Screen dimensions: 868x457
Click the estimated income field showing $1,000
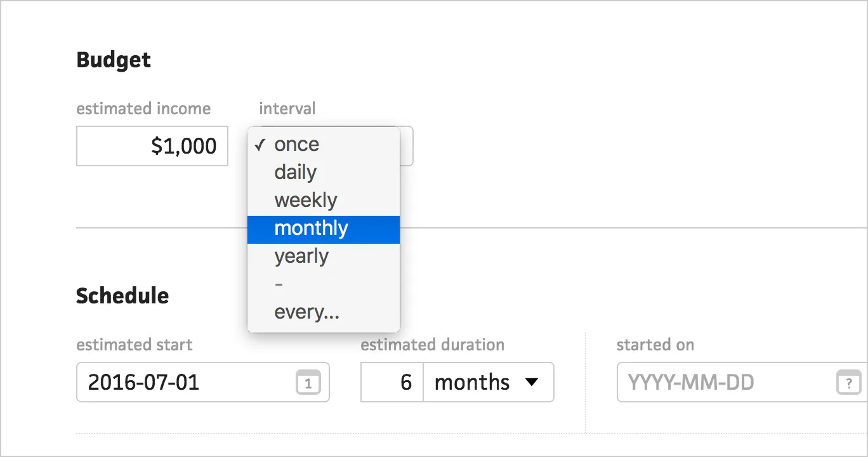[x=152, y=146]
